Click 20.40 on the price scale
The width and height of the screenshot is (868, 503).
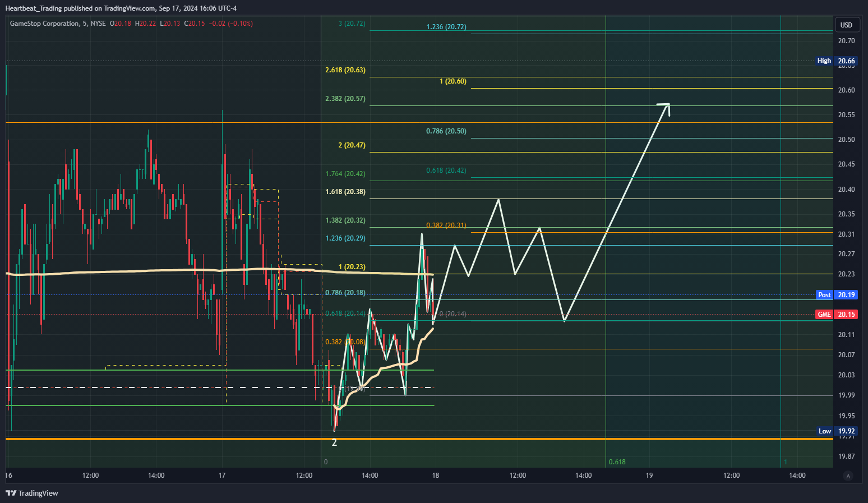pos(847,190)
